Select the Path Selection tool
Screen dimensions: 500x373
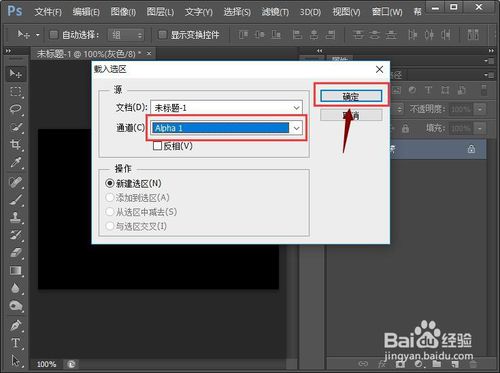click(15, 361)
